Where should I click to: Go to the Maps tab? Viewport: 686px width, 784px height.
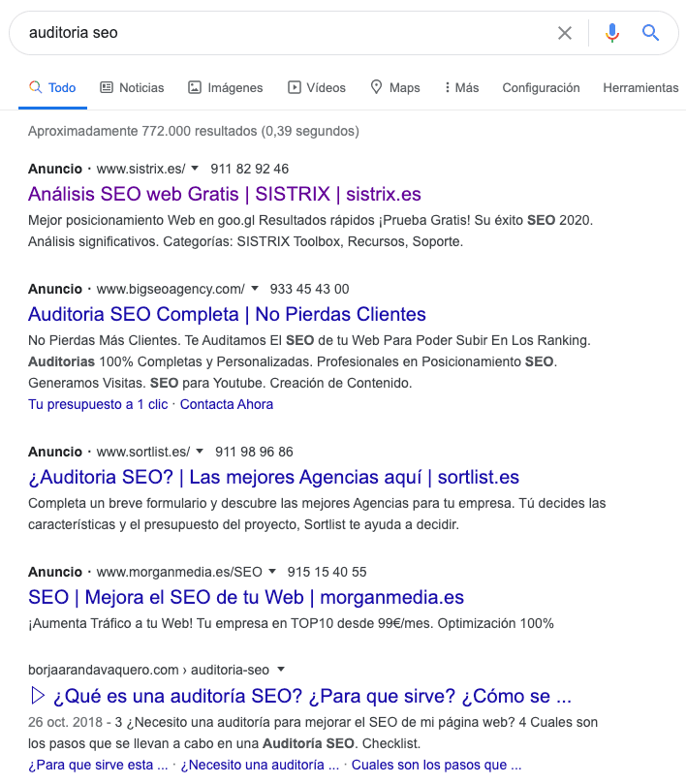click(x=395, y=87)
